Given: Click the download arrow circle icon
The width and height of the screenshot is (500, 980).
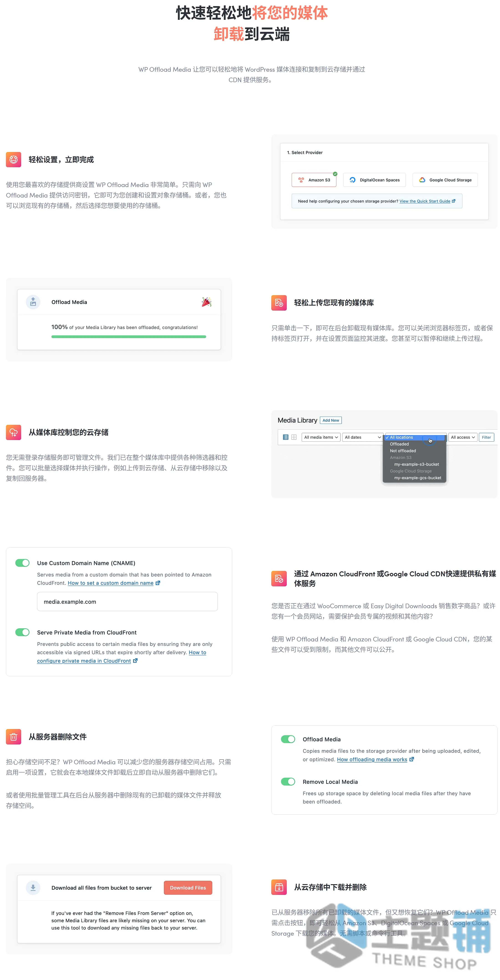Looking at the screenshot, I should (x=33, y=888).
